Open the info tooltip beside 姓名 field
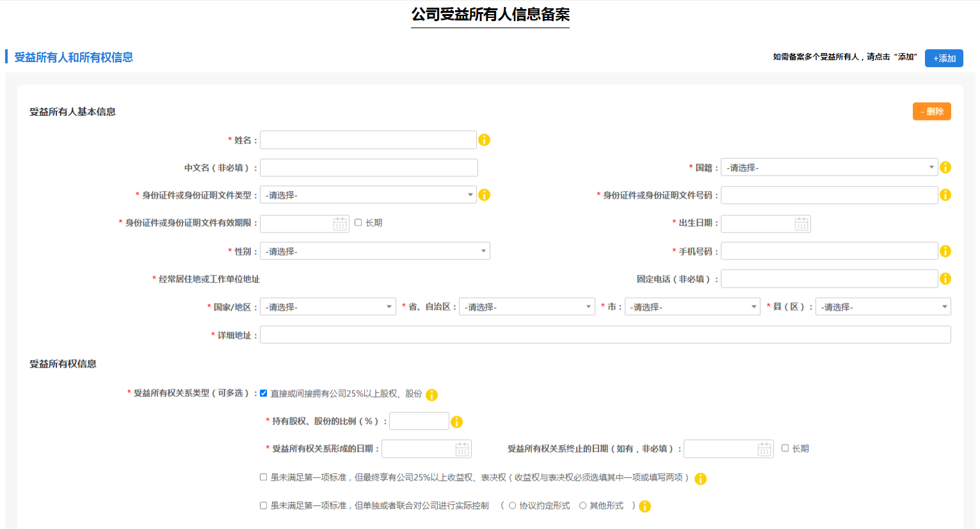This screenshot has width=980, height=529. pyautogui.click(x=485, y=140)
